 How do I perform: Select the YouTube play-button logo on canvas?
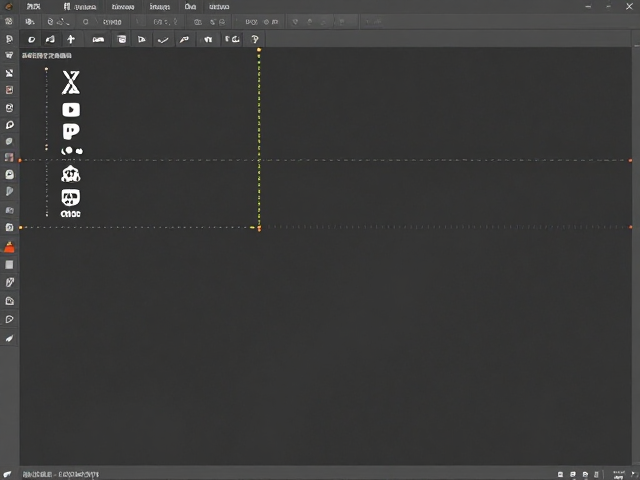[71, 110]
